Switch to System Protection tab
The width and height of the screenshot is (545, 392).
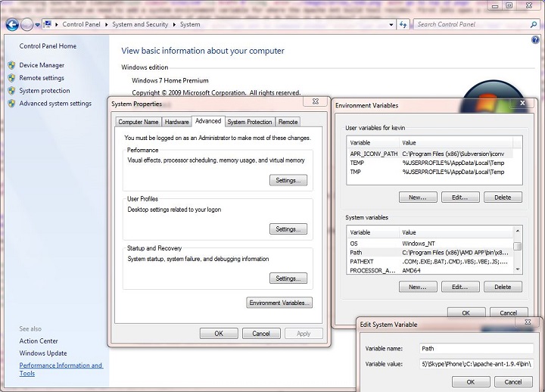pos(250,122)
